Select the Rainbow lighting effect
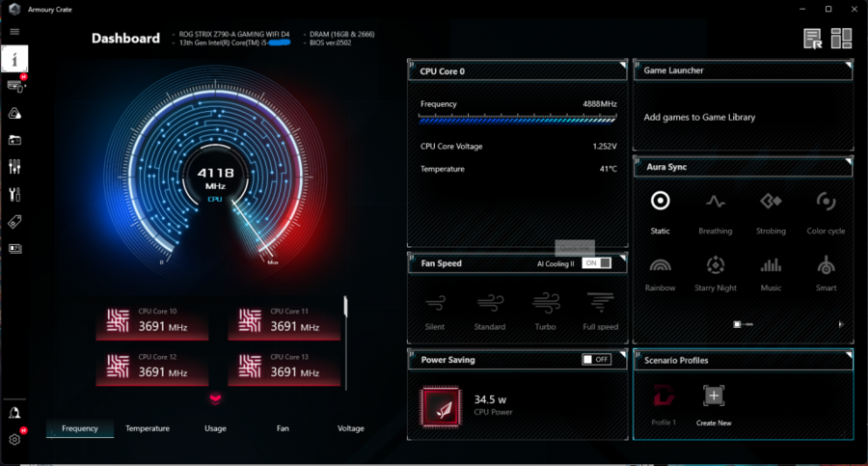Screen dimensions: 868x466 point(660,274)
